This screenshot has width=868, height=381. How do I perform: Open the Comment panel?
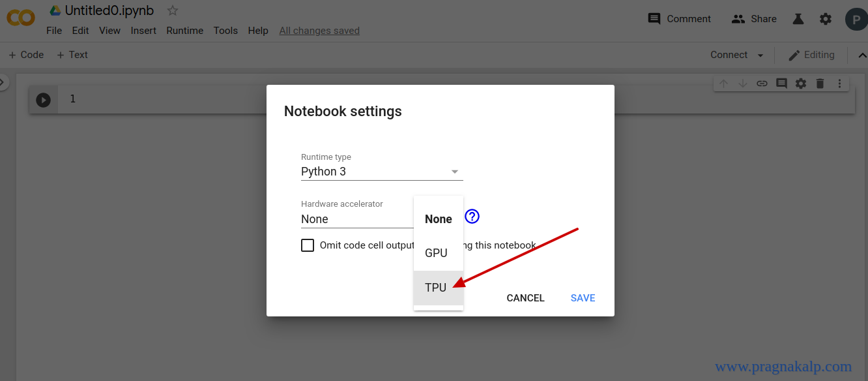(x=679, y=19)
